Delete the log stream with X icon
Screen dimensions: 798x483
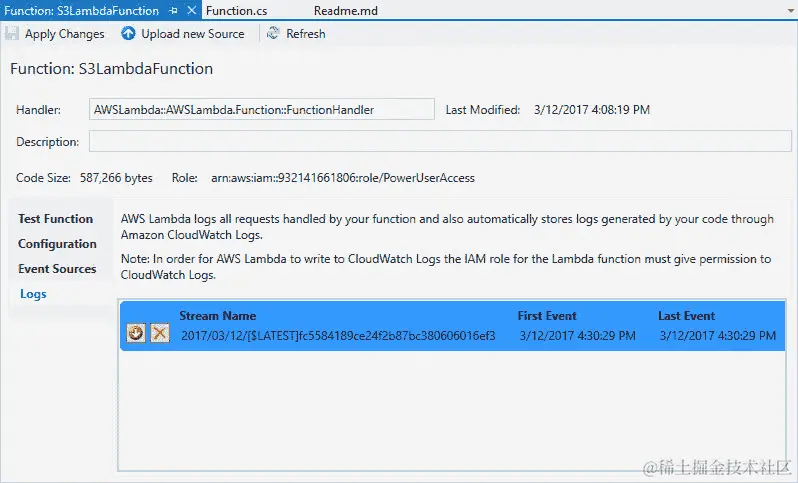click(x=160, y=333)
